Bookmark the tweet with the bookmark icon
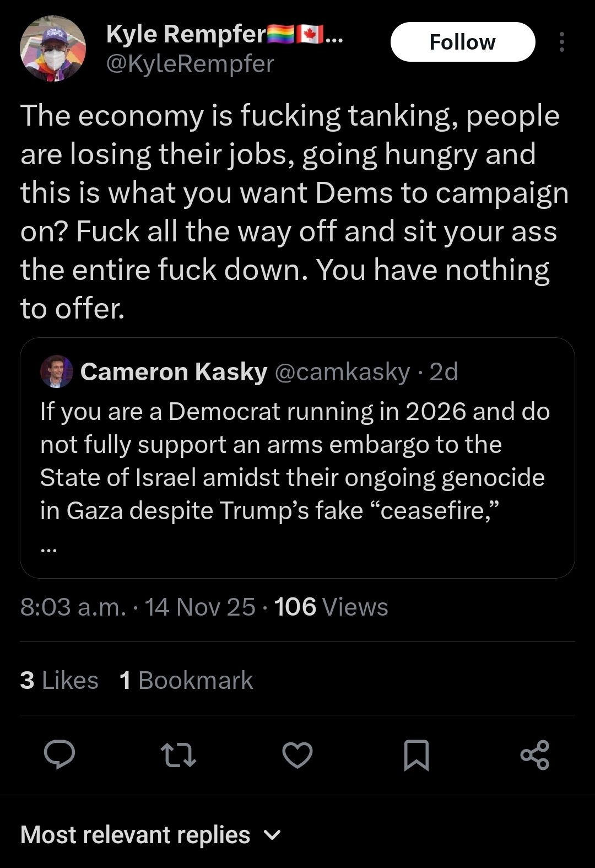595x868 pixels. (x=416, y=755)
